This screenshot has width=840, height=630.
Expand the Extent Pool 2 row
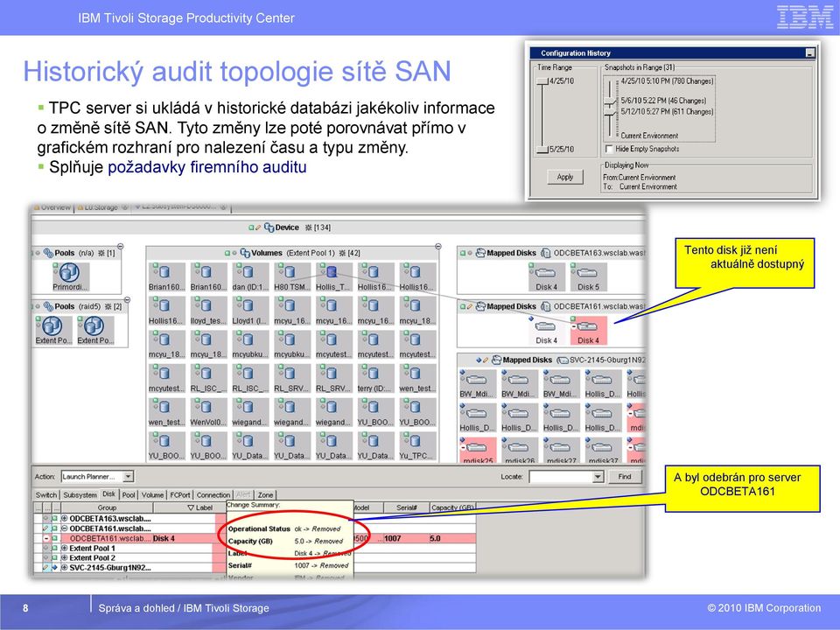click(64, 557)
